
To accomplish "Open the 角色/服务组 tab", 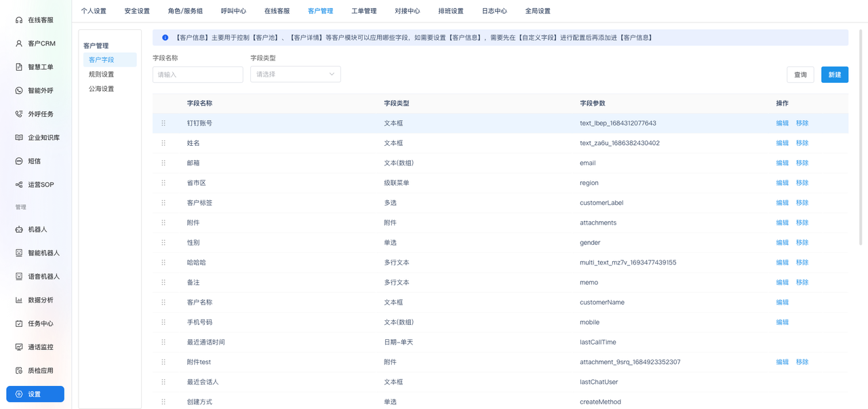I will [185, 11].
